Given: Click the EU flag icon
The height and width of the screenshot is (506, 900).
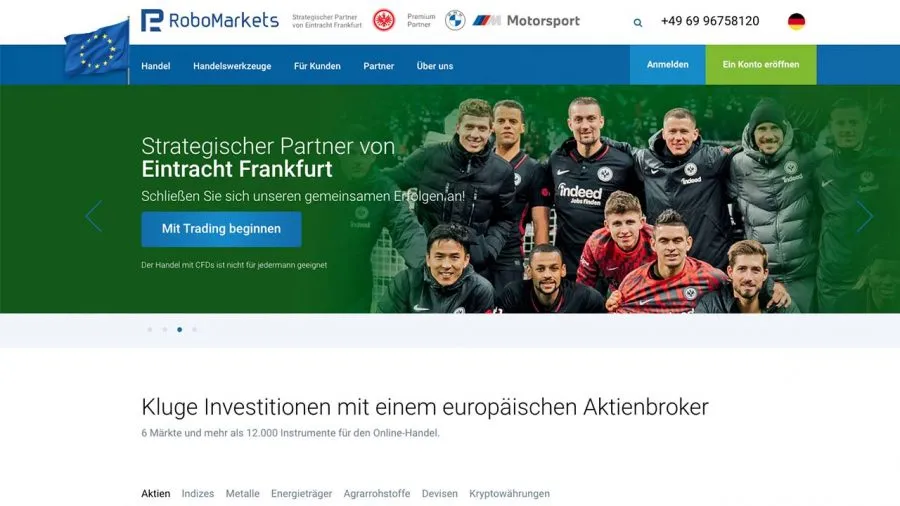Looking at the screenshot, I should click(97, 49).
